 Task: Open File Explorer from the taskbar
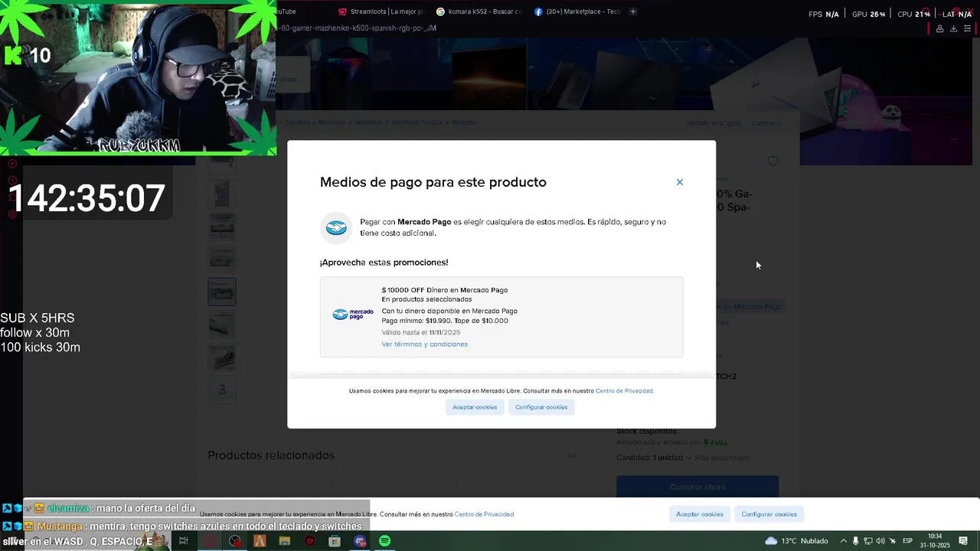[x=285, y=541]
